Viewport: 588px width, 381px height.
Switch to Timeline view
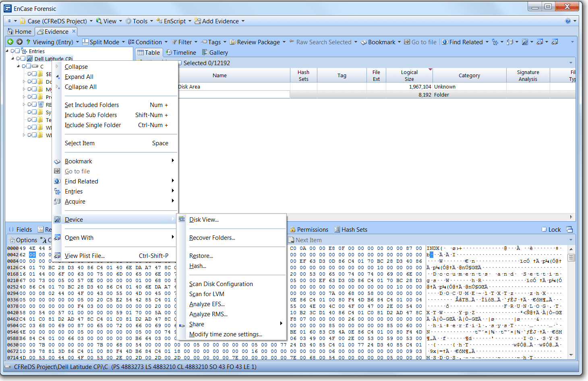181,52
